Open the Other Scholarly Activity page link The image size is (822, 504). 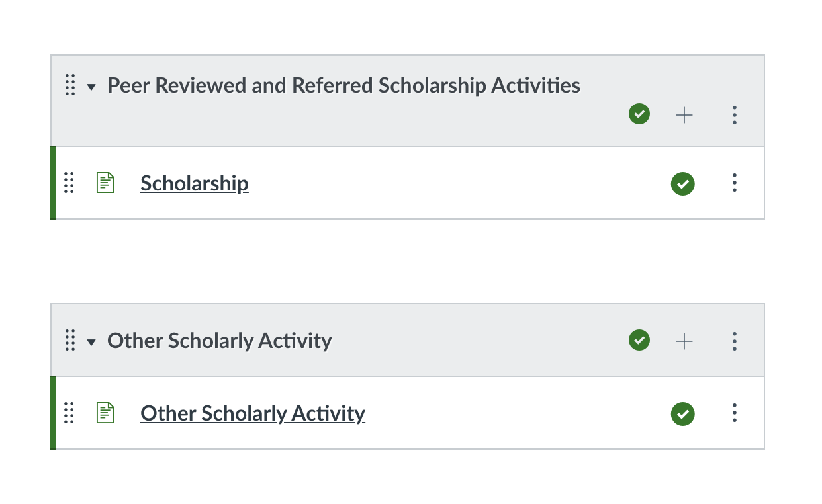pos(253,413)
